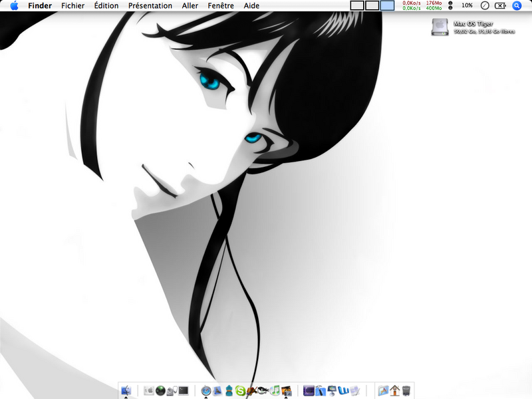Viewport: 532px width, 399px height.
Task: Open Xcode hammer icon in Dock
Action: (321, 390)
